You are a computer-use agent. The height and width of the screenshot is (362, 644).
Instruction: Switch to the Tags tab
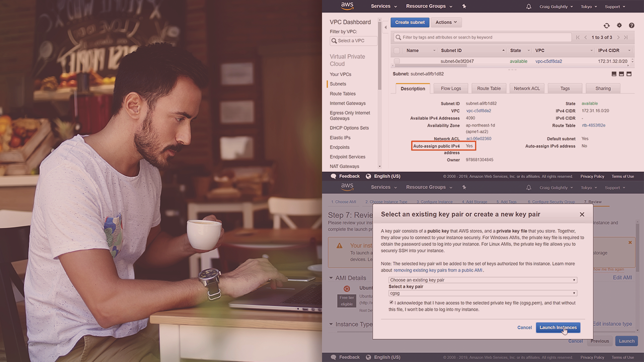(565, 88)
